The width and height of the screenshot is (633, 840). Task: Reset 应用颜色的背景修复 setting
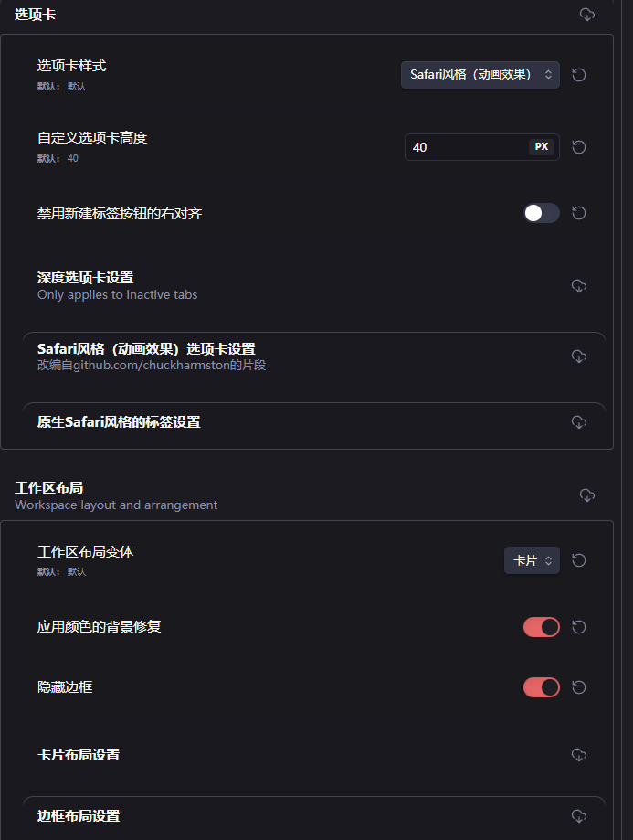(578, 627)
